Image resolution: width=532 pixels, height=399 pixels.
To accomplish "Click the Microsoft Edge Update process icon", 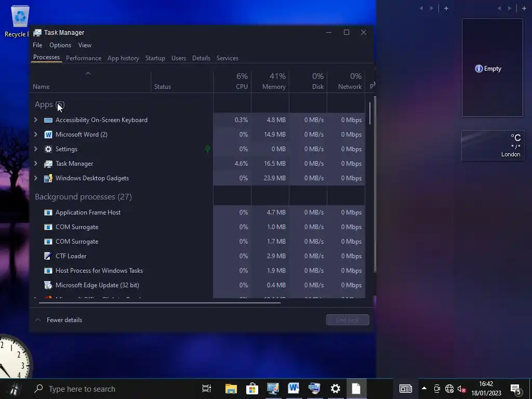I will (x=48, y=285).
